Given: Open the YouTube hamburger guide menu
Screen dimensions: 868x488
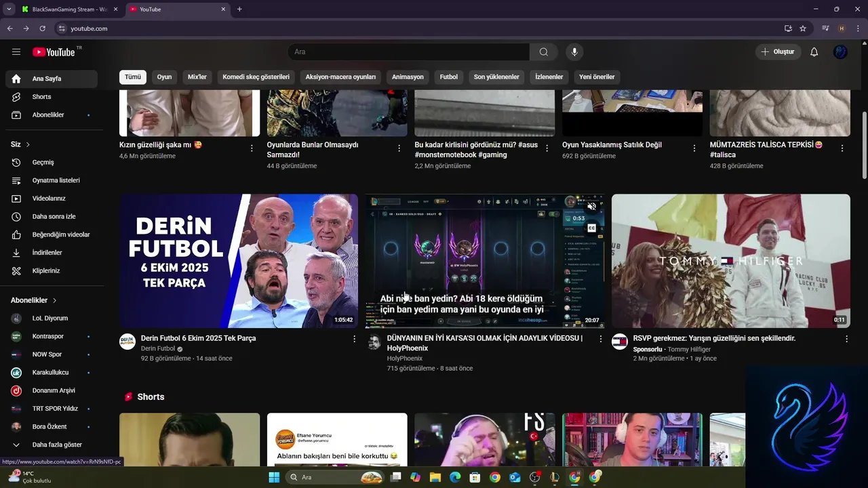Looking at the screenshot, I should pyautogui.click(x=16, y=52).
